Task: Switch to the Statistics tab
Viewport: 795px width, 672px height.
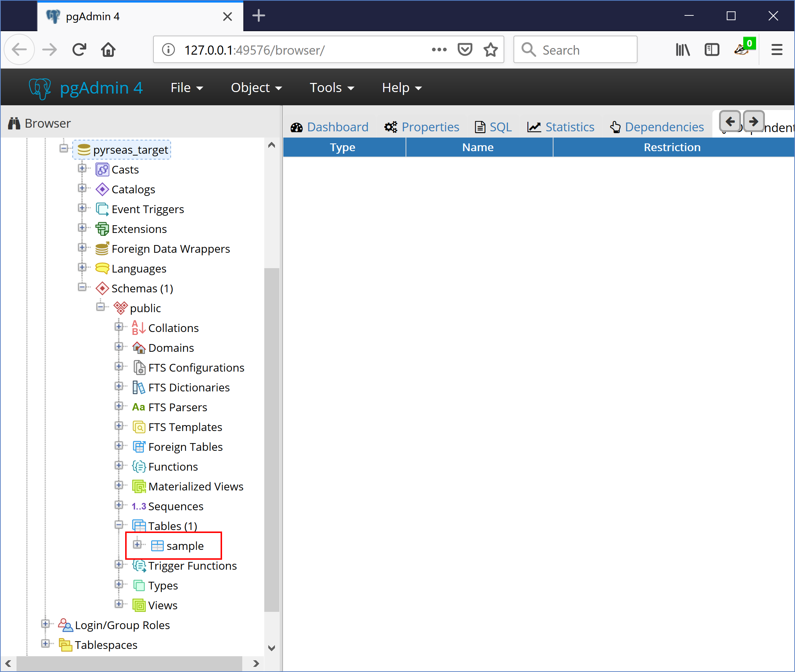Action: point(560,127)
